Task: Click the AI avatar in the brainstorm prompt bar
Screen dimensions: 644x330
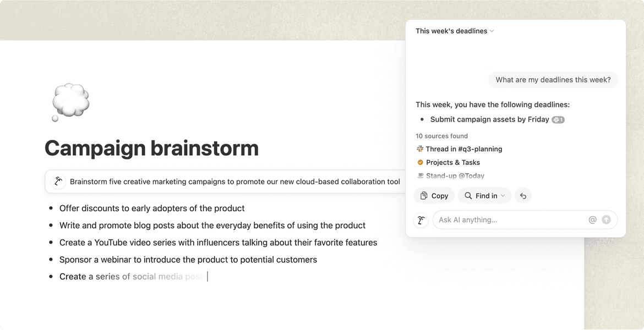Action: click(x=58, y=182)
